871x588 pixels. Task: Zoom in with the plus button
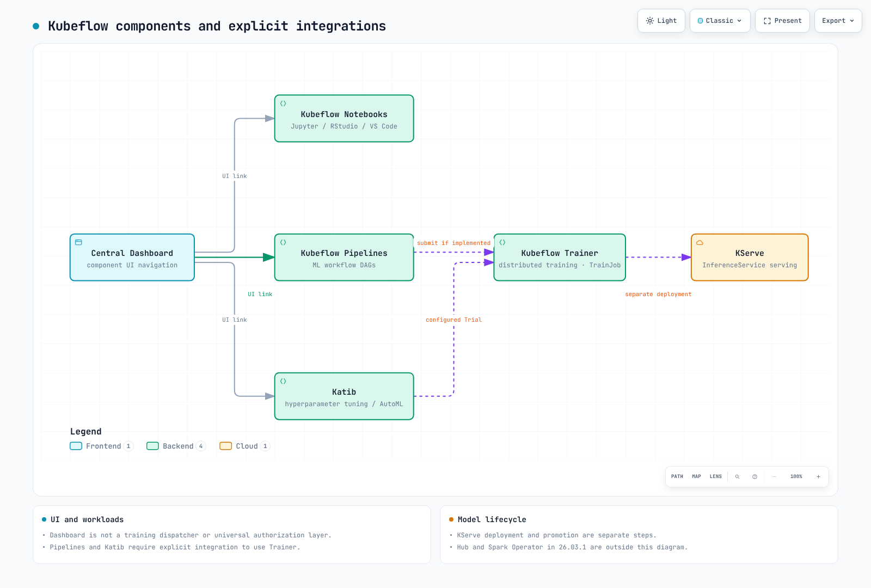point(818,476)
